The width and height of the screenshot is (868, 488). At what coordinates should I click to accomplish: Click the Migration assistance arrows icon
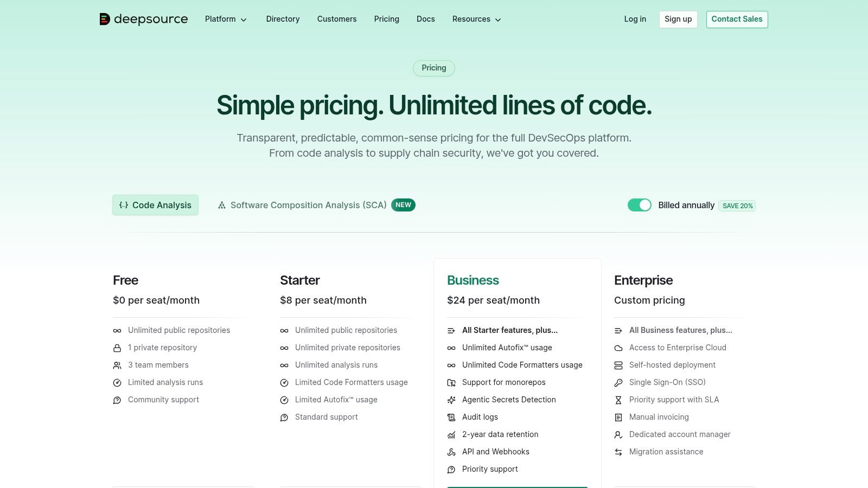[618, 452]
